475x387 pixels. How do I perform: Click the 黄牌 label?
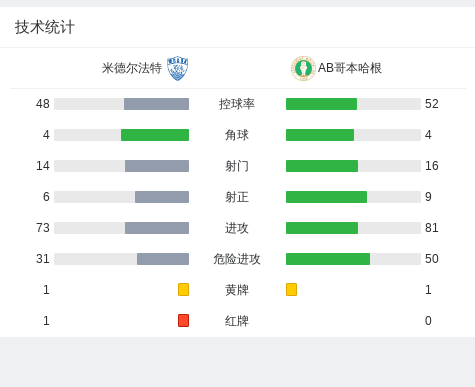point(237,290)
